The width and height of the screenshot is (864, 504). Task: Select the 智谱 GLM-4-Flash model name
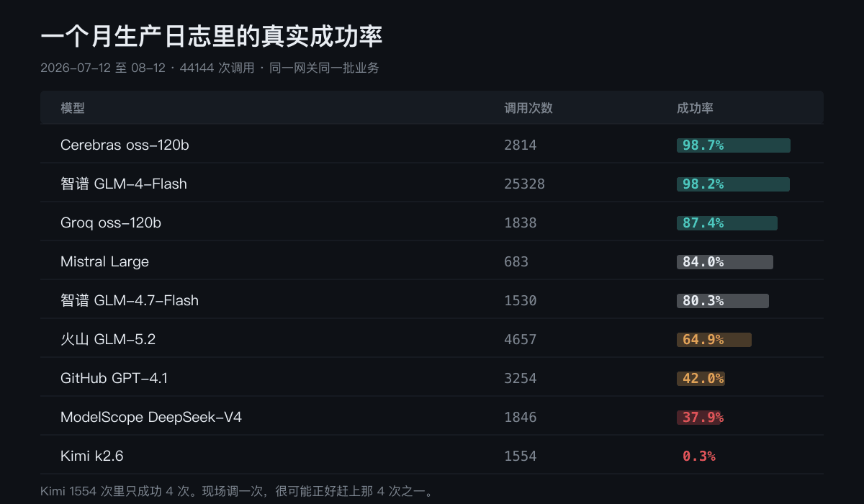pos(124,184)
